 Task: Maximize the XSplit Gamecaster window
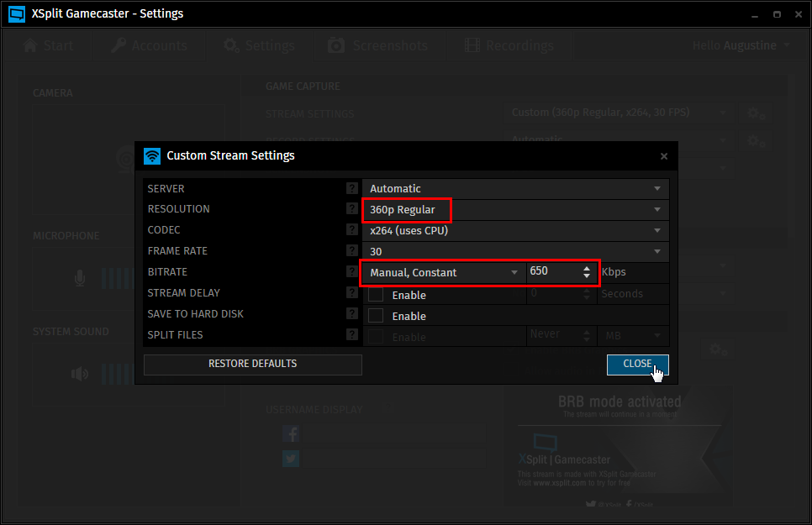coord(777,14)
